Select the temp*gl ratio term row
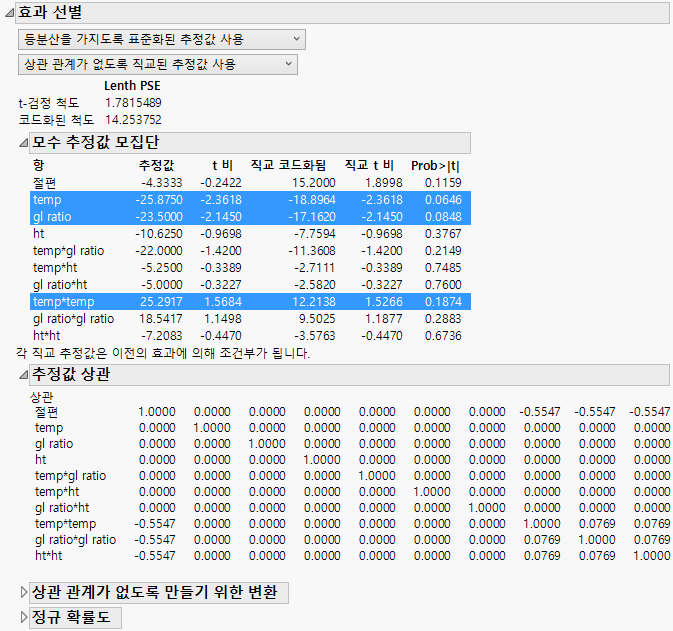The width and height of the screenshot is (673, 631). point(250,251)
